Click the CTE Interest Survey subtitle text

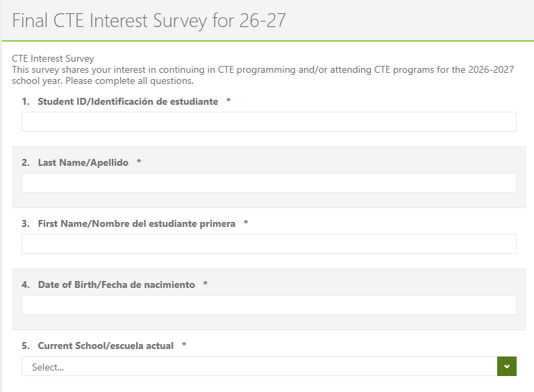(x=53, y=59)
